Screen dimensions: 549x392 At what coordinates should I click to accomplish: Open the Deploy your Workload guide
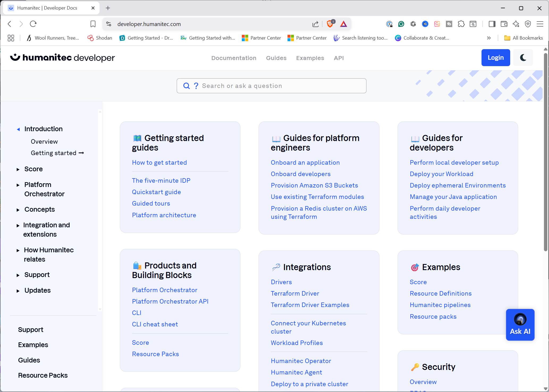click(x=441, y=174)
